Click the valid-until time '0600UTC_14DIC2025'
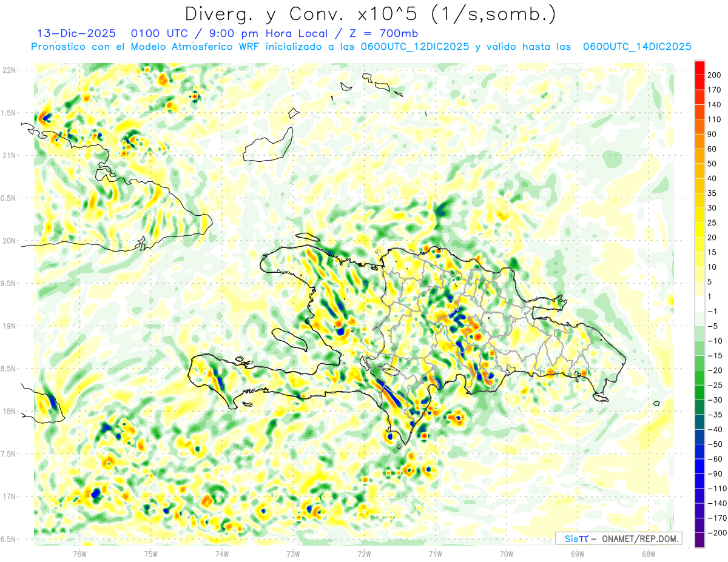The height and width of the screenshot is (562, 728). click(x=637, y=47)
